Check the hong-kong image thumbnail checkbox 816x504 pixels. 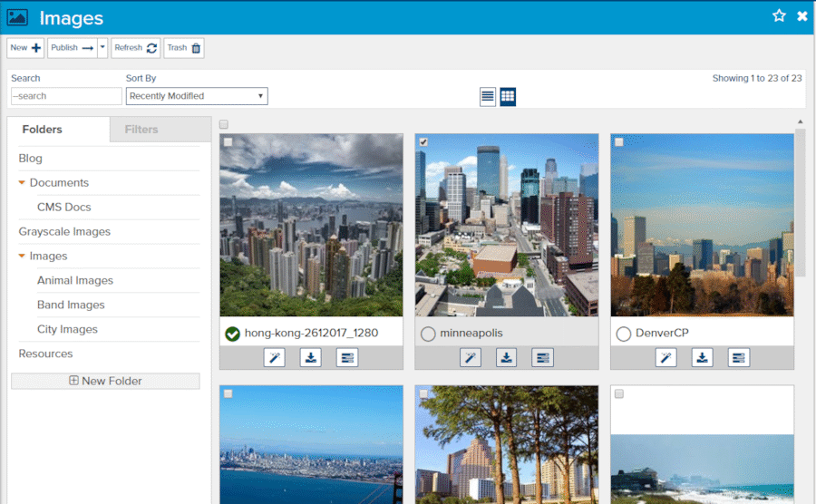[x=228, y=142]
